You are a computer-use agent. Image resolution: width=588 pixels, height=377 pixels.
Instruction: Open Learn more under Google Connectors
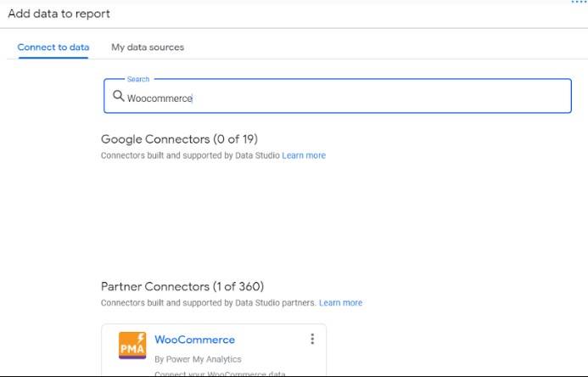(304, 155)
